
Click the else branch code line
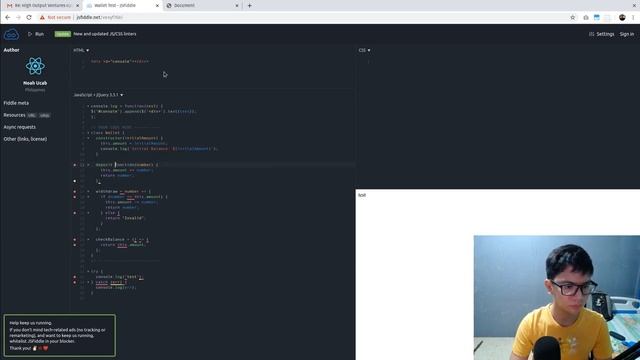[110, 213]
